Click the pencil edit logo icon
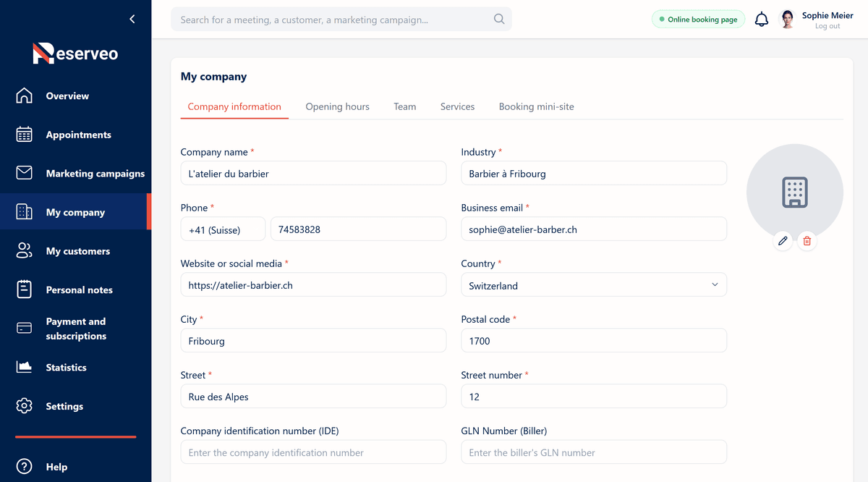The width and height of the screenshot is (868, 482). coord(782,241)
